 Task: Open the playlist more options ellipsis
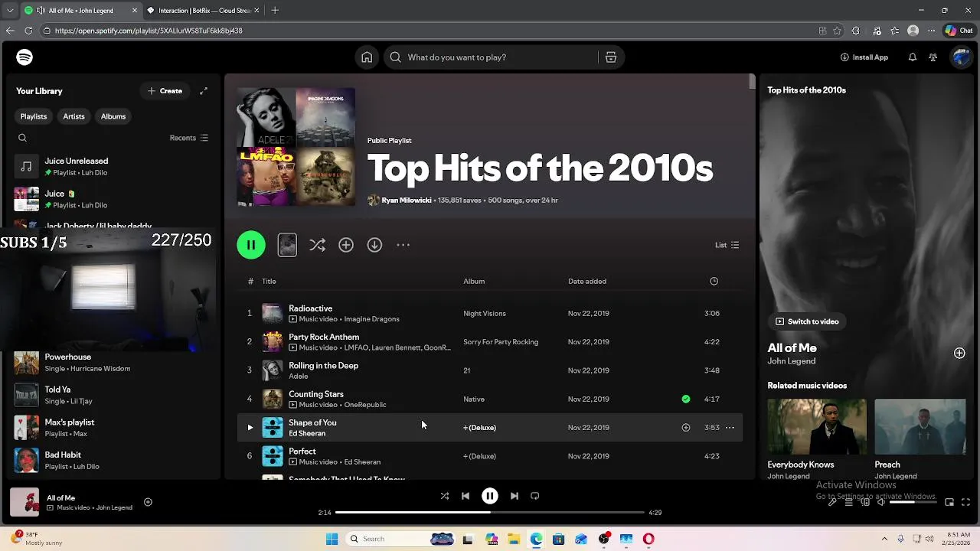403,245
